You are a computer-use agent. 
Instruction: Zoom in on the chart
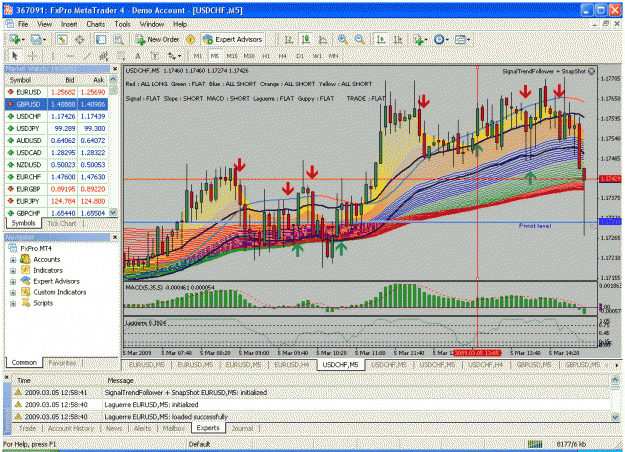tap(342, 39)
